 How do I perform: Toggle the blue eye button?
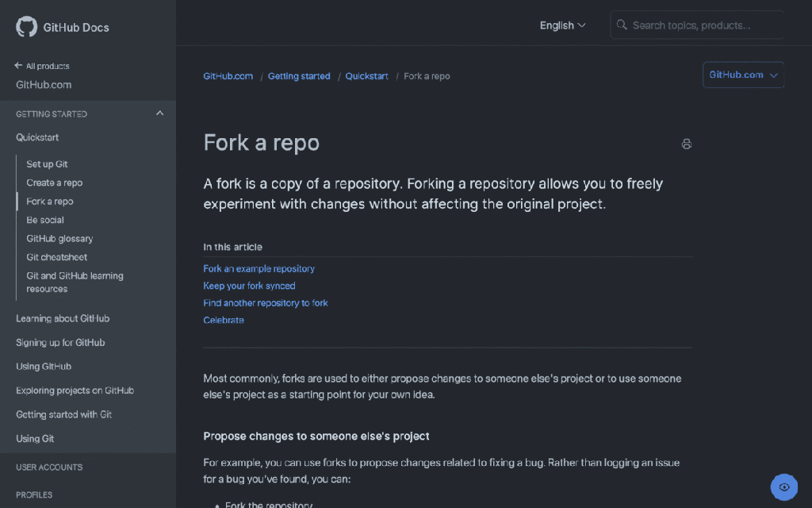tap(783, 487)
